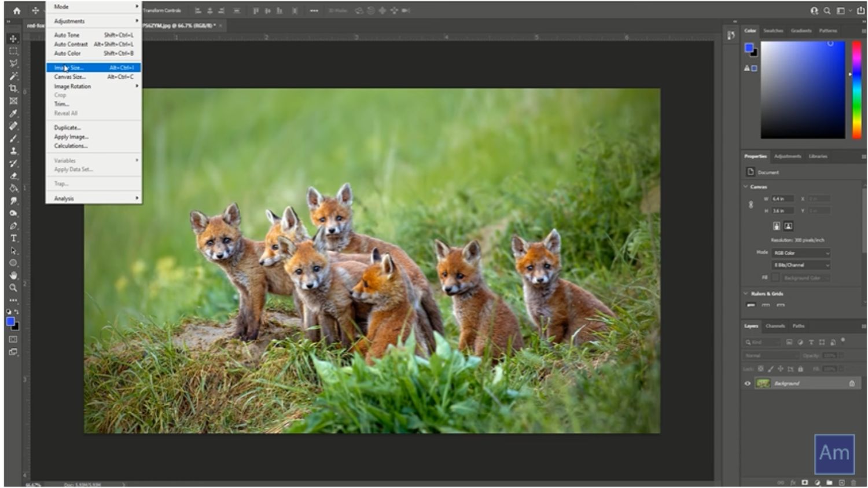Open the 8 Bits/Channel dropdown
Screen dimensions: 868x488
point(801,265)
